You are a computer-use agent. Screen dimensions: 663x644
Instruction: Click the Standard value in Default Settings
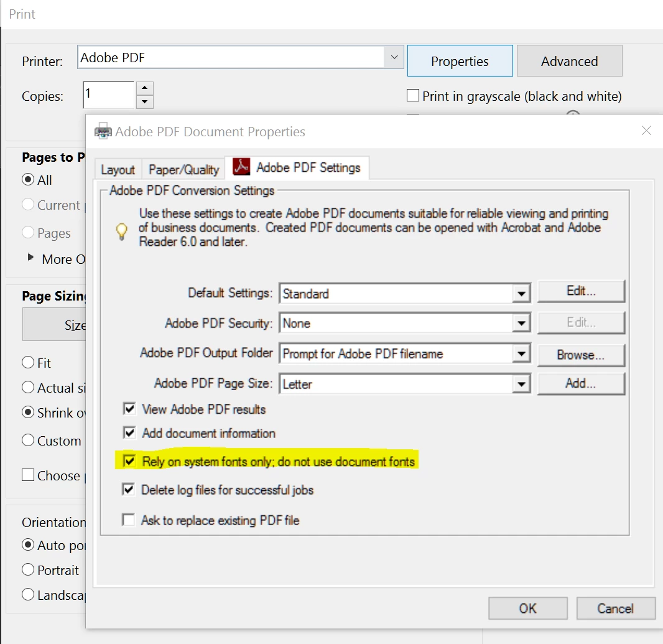click(306, 293)
